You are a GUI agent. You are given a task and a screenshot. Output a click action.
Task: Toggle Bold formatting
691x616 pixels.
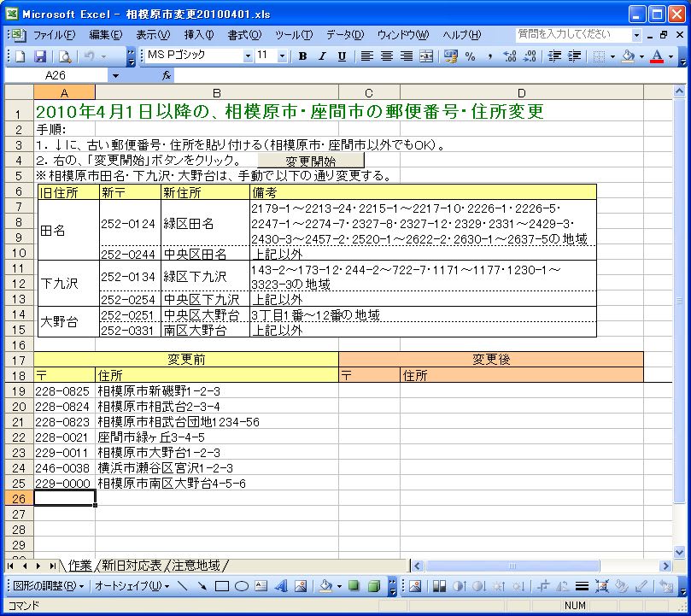pos(302,56)
